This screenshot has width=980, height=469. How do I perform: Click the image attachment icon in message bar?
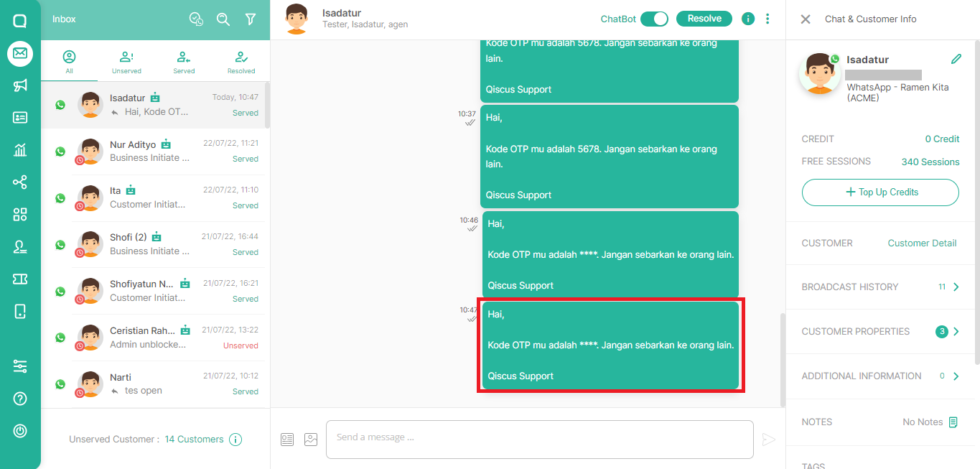coord(311,439)
